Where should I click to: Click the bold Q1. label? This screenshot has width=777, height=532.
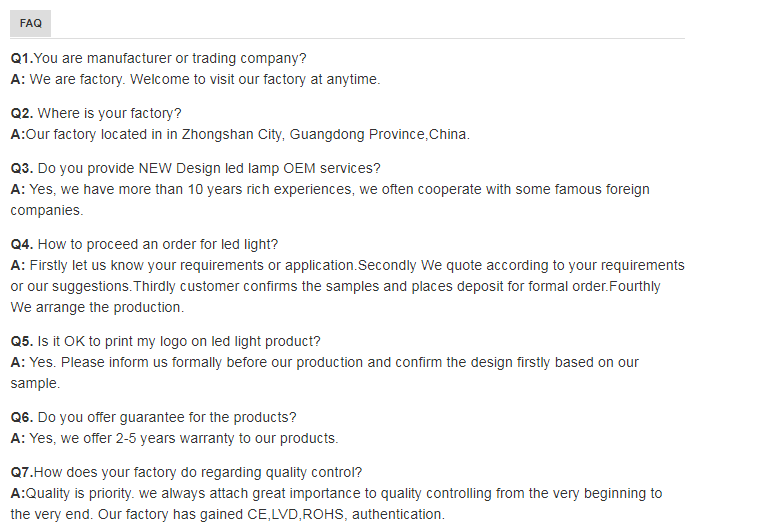(22, 59)
